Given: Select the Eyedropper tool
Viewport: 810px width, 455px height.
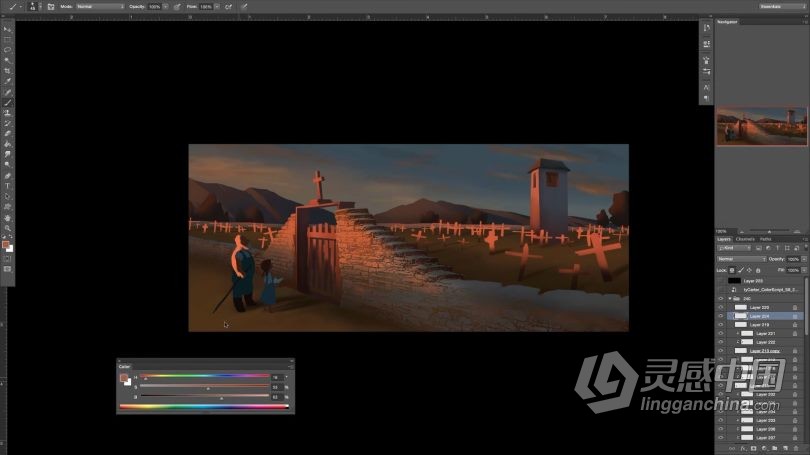Looking at the screenshot, I should point(7,81).
